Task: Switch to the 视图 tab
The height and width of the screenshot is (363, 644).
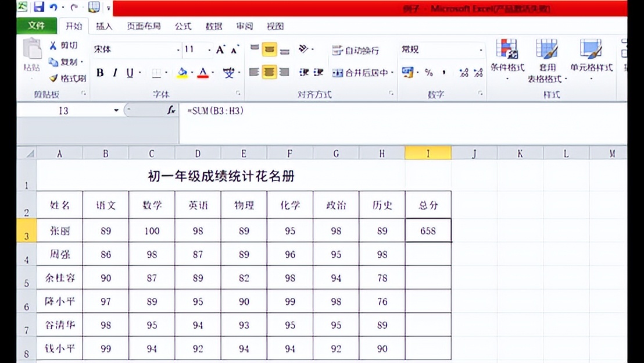Action: pyautogui.click(x=275, y=26)
